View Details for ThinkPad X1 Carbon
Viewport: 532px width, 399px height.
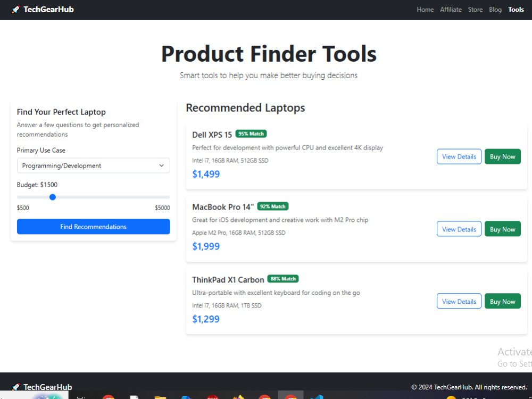click(x=459, y=301)
